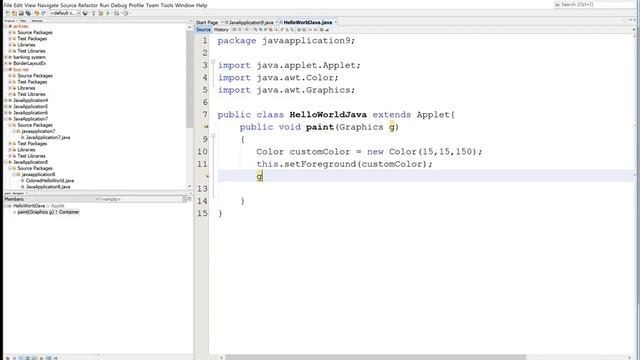Click the Debug Project toolbar icon
This screenshot has height=360, width=640.
click(x=116, y=13)
